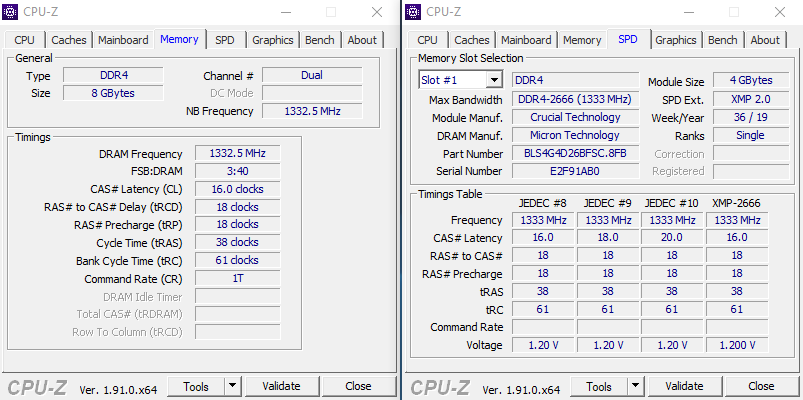Click Tools button in left window
This screenshot has width=803, height=400.
[x=196, y=386]
